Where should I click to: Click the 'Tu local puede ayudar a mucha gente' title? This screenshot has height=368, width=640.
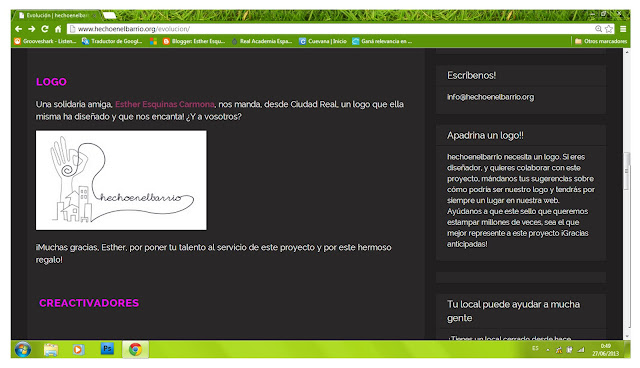pyautogui.click(x=513, y=311)
